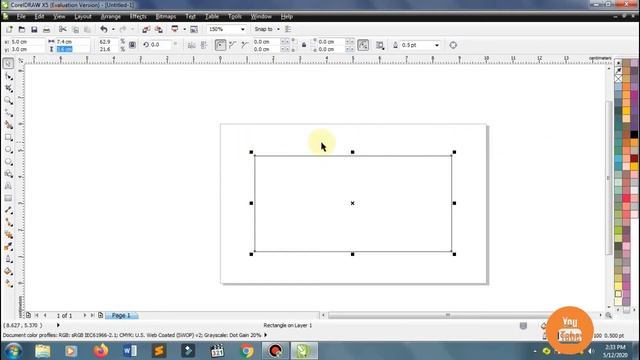Image resolution: width=640 pixels, height=360 pixels.
Task: Select the Freehand tool
Action: click(x=8, y=113)
